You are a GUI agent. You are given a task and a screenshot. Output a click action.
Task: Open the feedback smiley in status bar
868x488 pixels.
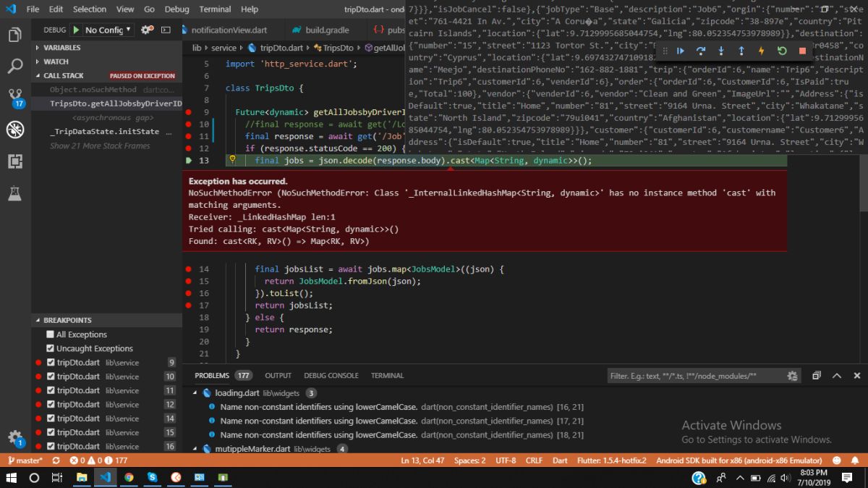coord(837,460)
